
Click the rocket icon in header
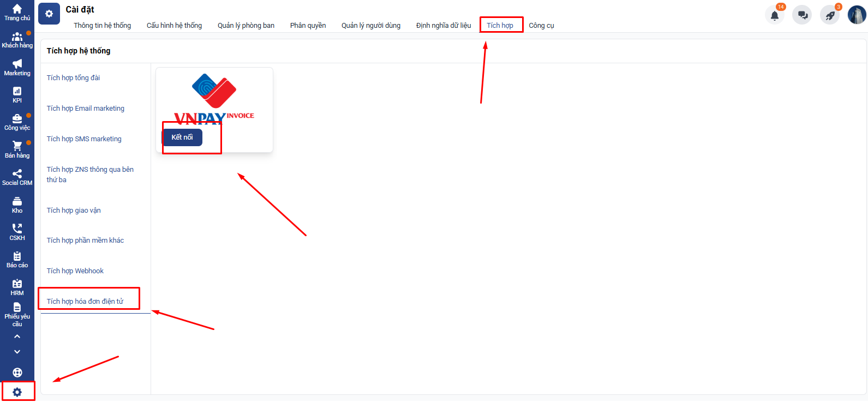point(829,15)
